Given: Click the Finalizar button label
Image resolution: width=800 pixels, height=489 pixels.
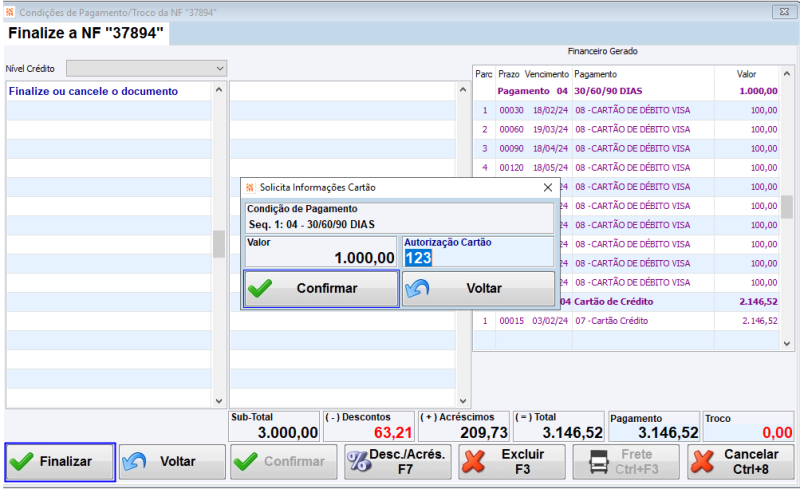Looking at the screenshot, I should coord(66,461).
